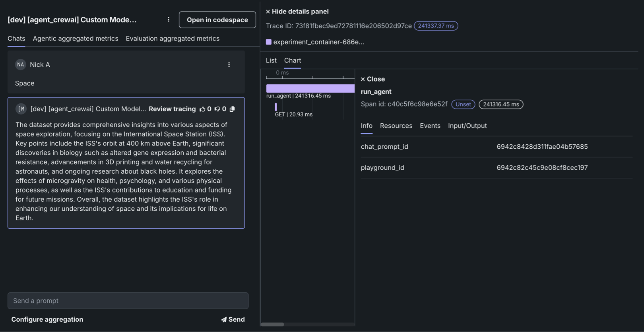Hide the details panel
Image resolution: width=644 pixels, height=332 pixels.
[x=297, y=12]
